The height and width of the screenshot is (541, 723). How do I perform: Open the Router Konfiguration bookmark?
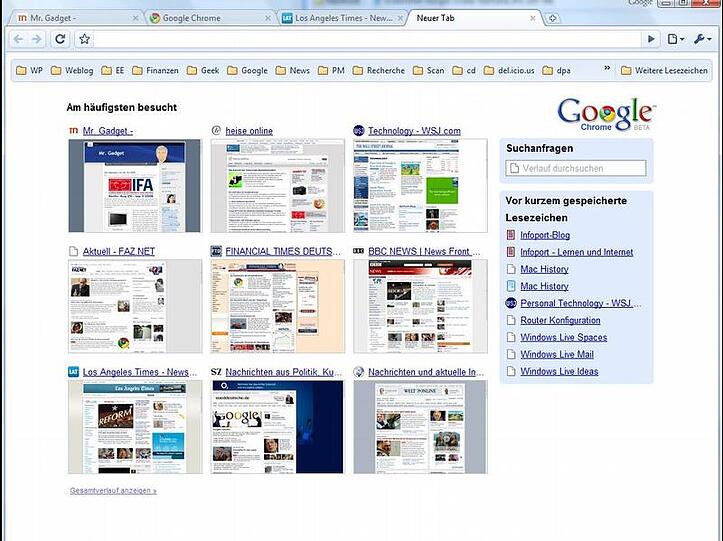(560, 320)
